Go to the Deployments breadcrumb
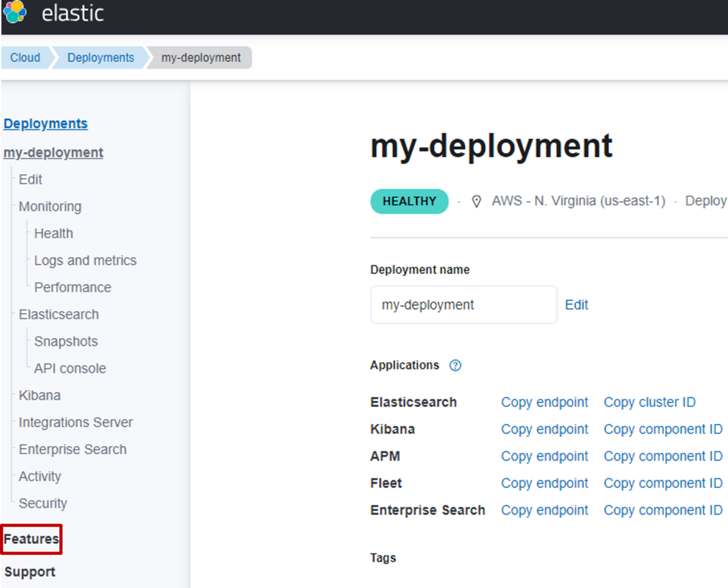 (101, 58)
